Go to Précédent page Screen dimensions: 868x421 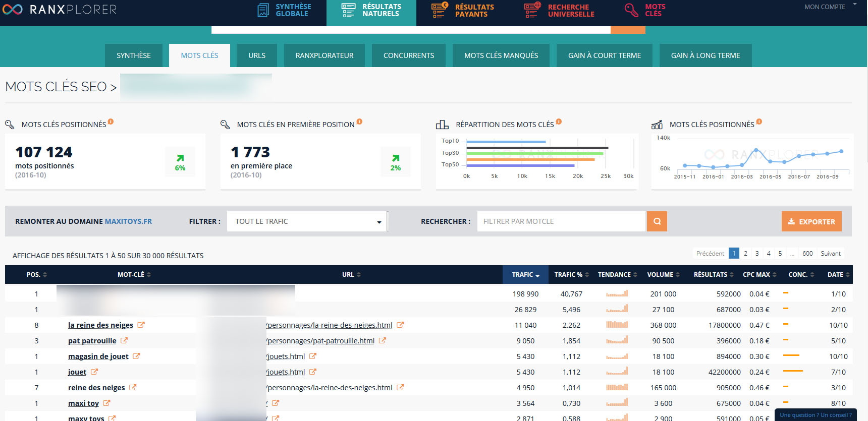click(x=710, y=253)
